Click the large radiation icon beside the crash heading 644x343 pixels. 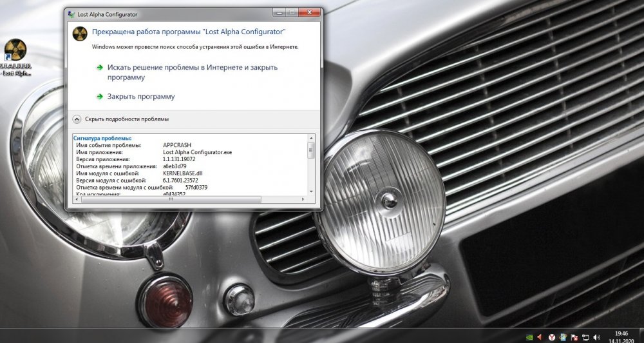tap(80, 34)
